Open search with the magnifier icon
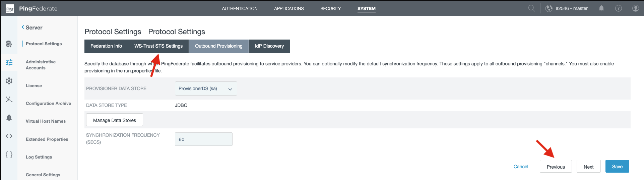Viewport: 644px width, 180px height. click(x=531, y=8)
